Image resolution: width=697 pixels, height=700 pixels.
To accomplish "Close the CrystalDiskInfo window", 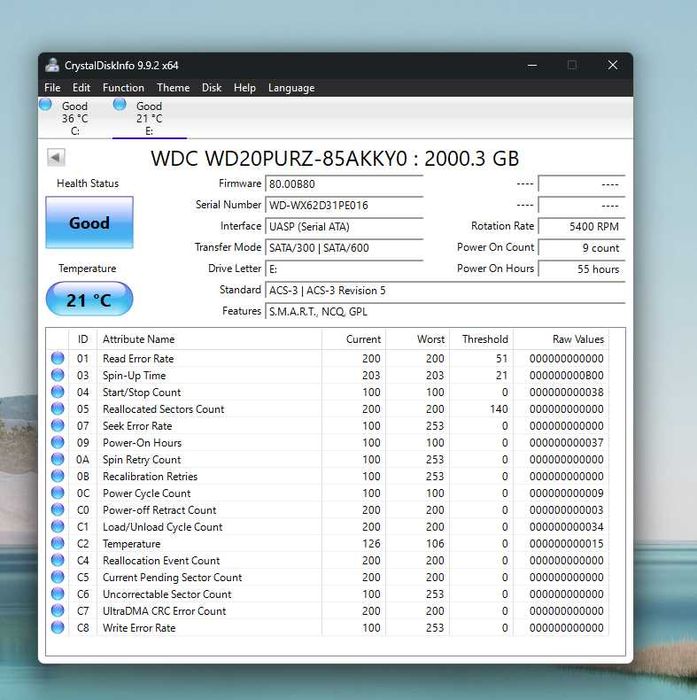I will (613, 65).
